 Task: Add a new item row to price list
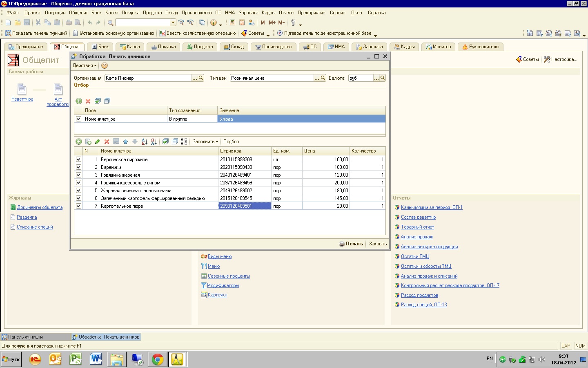click(x=79, y=141)
